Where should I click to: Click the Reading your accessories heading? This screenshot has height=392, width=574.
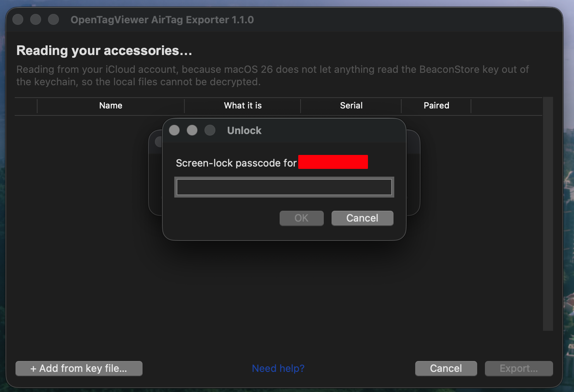(x=104, y=50)
